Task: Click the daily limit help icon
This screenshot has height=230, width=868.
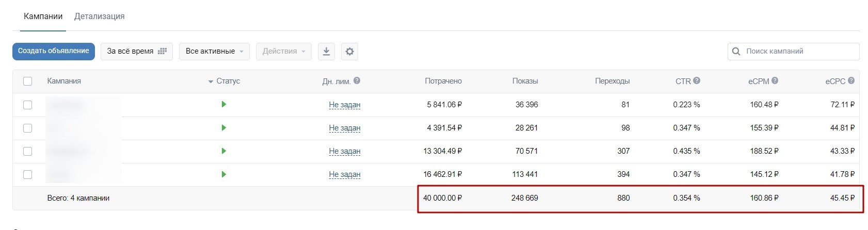Action: [x=357, y=81]
